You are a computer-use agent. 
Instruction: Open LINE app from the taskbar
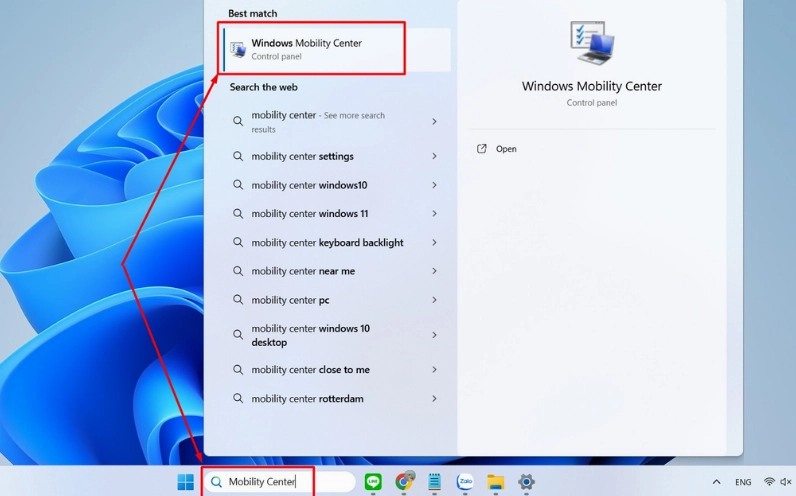373,482
